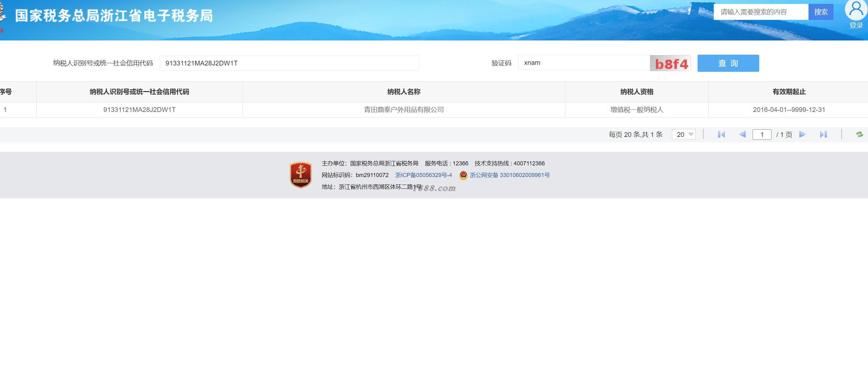Click the police shield badge icon

coord(463,175)
